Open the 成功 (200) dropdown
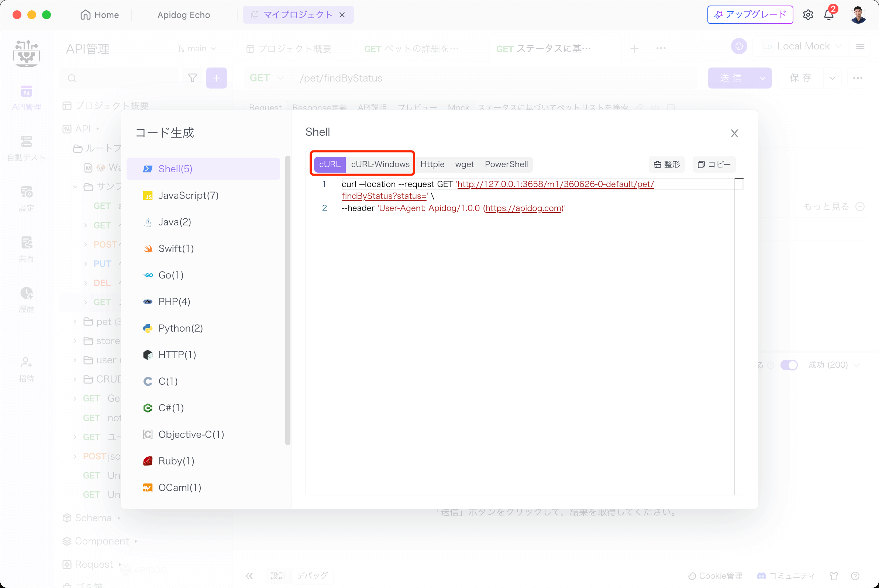 (833, 365)
